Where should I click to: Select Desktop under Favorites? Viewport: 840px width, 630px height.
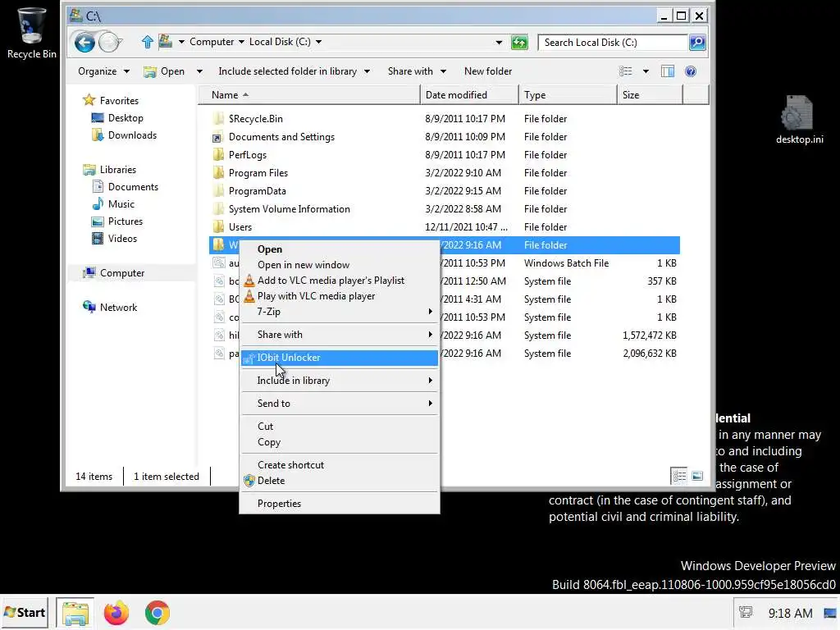point(126,118)
